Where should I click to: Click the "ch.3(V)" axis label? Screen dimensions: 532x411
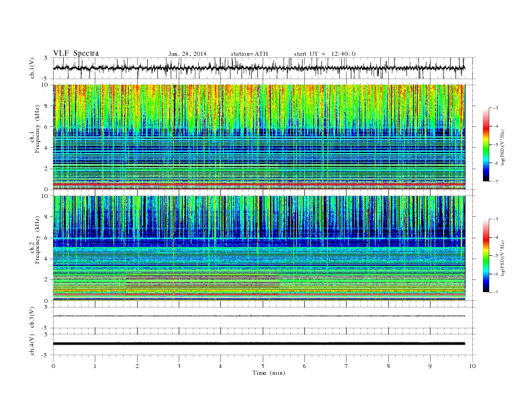pos(32,318)
